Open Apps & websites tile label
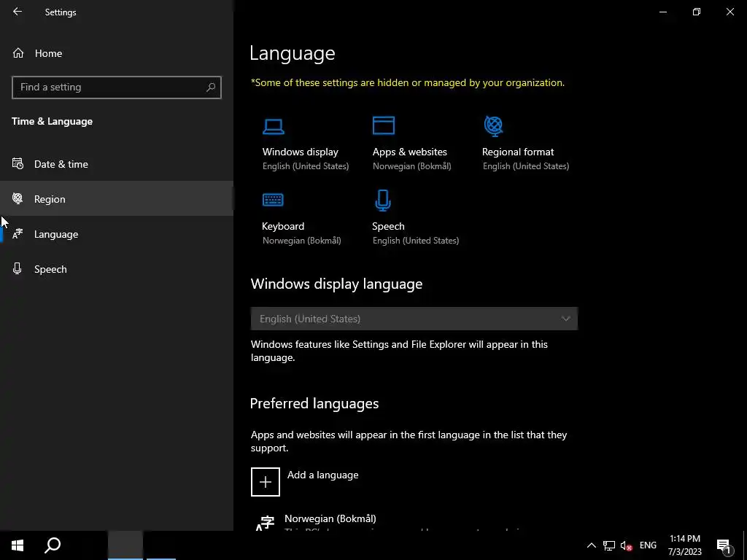This screenshot has height=560, width=747. point(410,152)
